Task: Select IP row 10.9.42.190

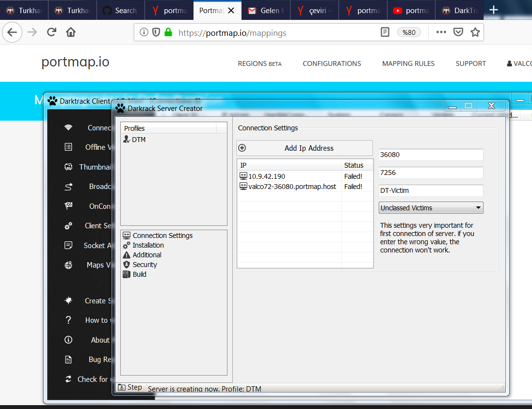Action: pyautogui.click(x=305, y=176)
